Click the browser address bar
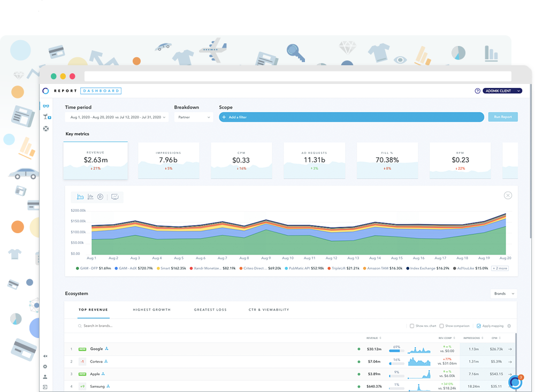 click(x=297, y=76)
